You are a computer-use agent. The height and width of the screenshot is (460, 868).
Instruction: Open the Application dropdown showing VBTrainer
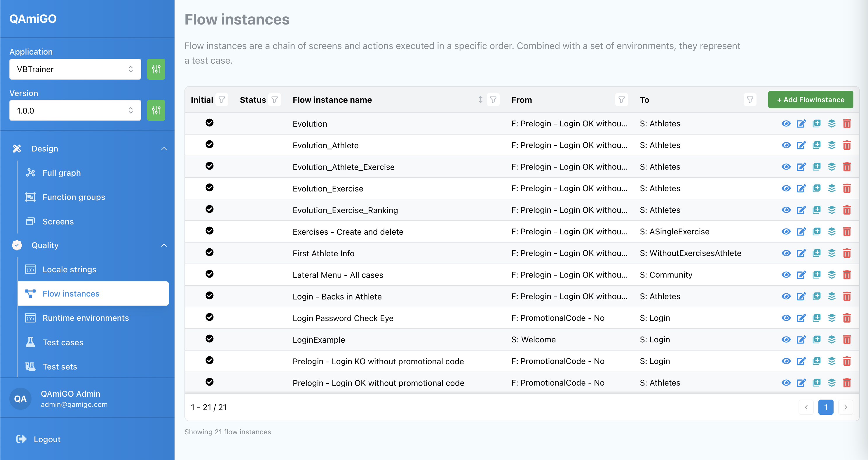point(75,69)
